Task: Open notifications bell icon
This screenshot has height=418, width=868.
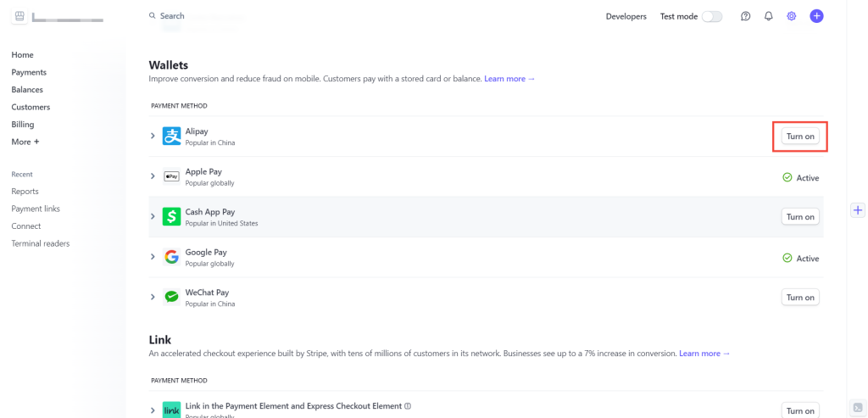Action: pos(768,16)
